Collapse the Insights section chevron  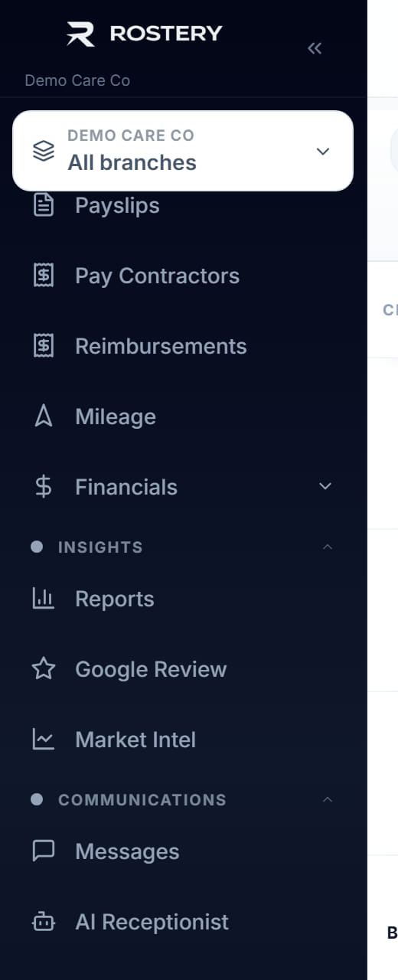click(328, 547)
